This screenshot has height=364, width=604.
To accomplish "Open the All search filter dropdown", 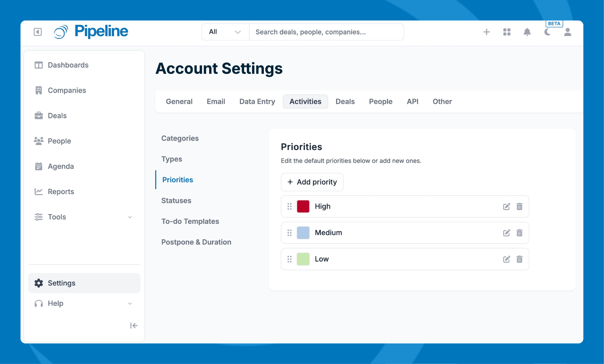I will [x=225, y=32].
